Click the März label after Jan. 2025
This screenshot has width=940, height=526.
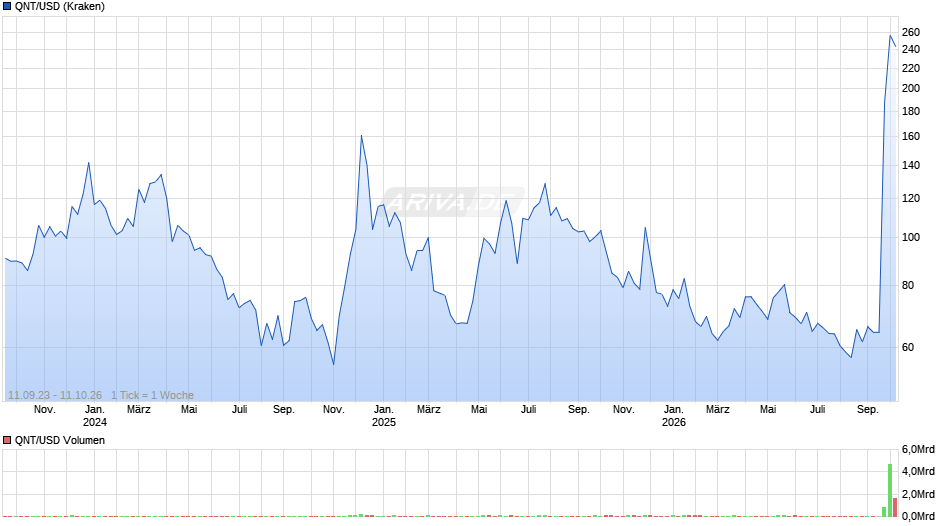click(x=429, y=410)
